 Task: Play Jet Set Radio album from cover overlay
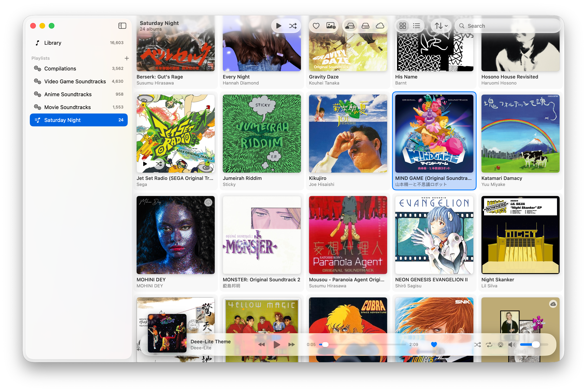[x=145, y=164]
